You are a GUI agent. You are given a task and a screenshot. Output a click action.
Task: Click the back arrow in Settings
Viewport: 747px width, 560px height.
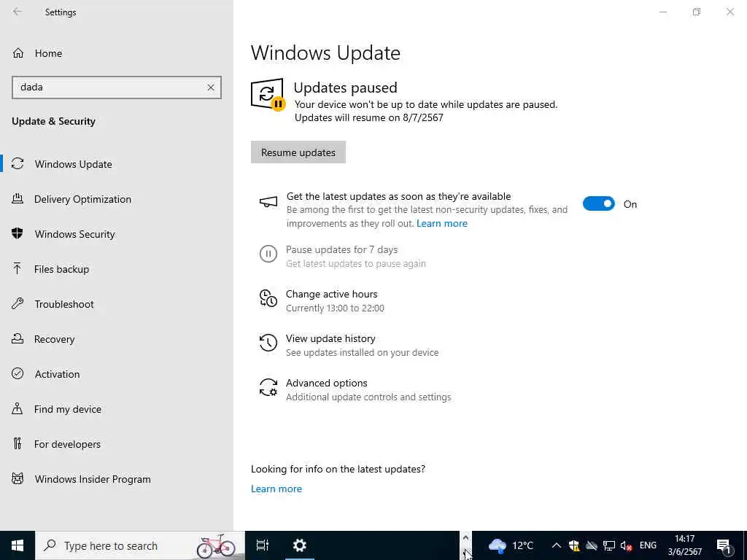(x=18, y=12)
